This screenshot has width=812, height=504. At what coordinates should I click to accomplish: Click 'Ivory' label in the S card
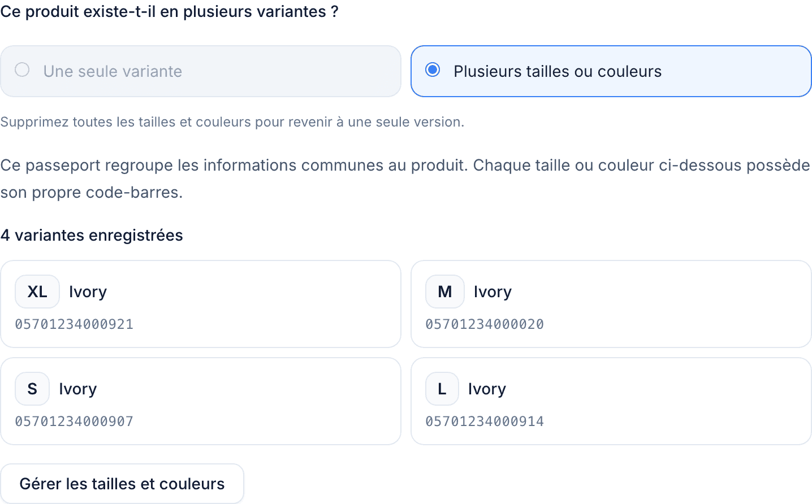coord(78,389)
